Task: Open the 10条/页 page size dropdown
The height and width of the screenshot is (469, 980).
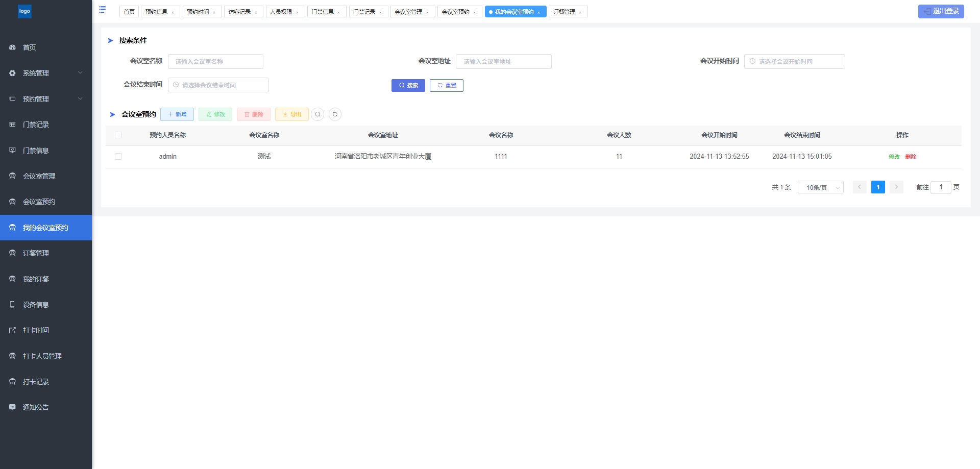Action: point(821,187)
